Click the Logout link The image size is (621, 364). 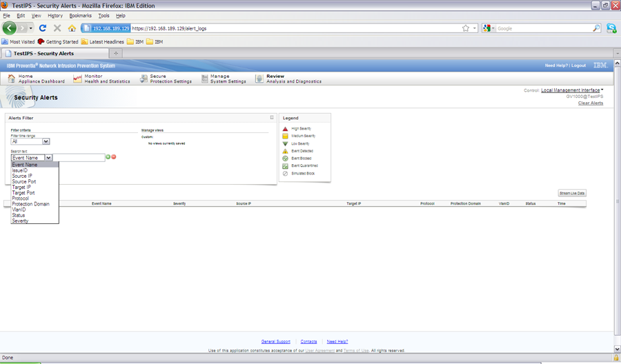pyautogui.click(x=578, y=65)
